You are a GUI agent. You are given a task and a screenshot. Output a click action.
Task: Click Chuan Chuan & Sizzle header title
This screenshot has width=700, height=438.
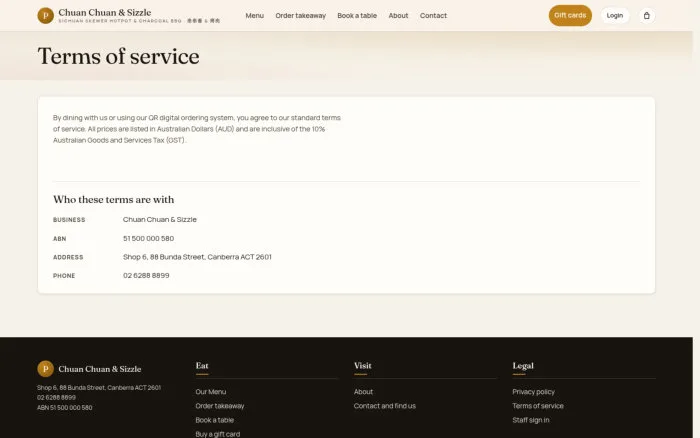tap(105, 12)
